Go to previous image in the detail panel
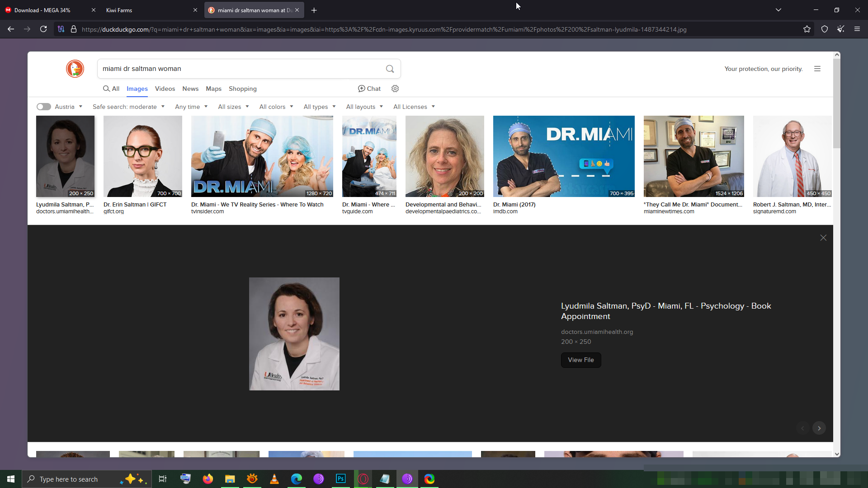868x488 pixels. click(803, 428)
